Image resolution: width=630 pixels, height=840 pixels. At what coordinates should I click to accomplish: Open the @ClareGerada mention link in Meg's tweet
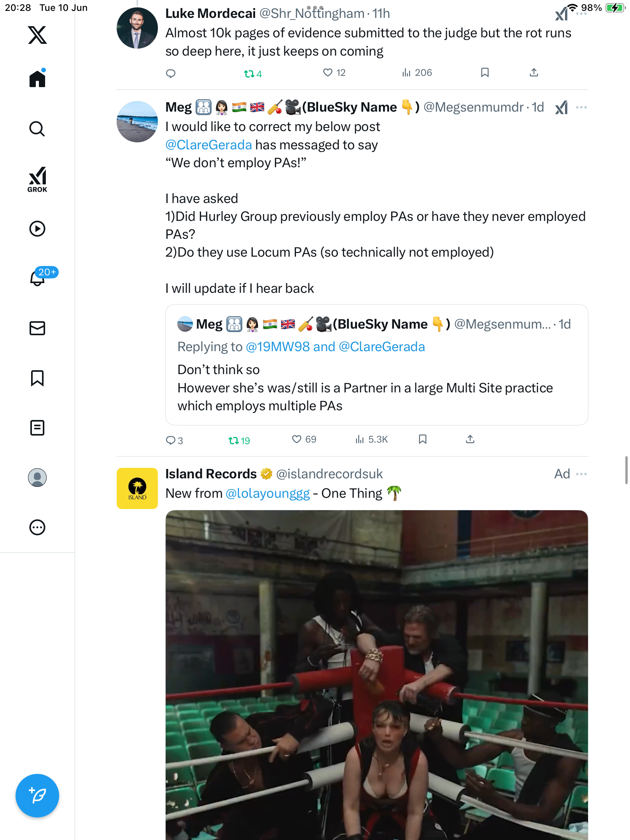[x=209, y=145]
